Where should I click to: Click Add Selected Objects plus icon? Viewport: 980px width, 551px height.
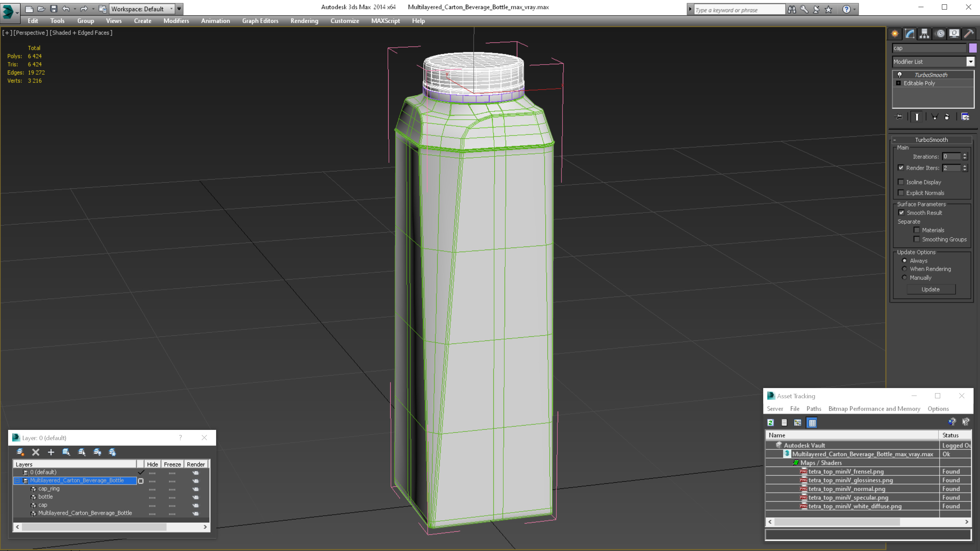(51, 452)
